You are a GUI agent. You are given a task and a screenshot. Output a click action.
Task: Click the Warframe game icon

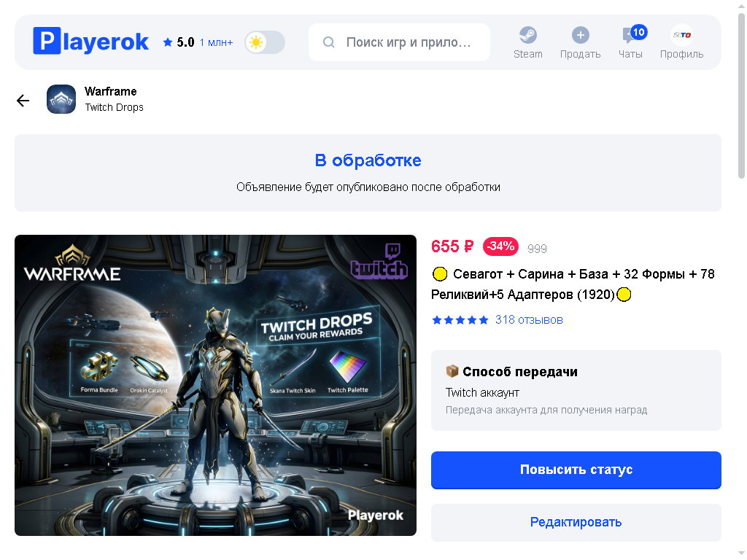point(61,99)
